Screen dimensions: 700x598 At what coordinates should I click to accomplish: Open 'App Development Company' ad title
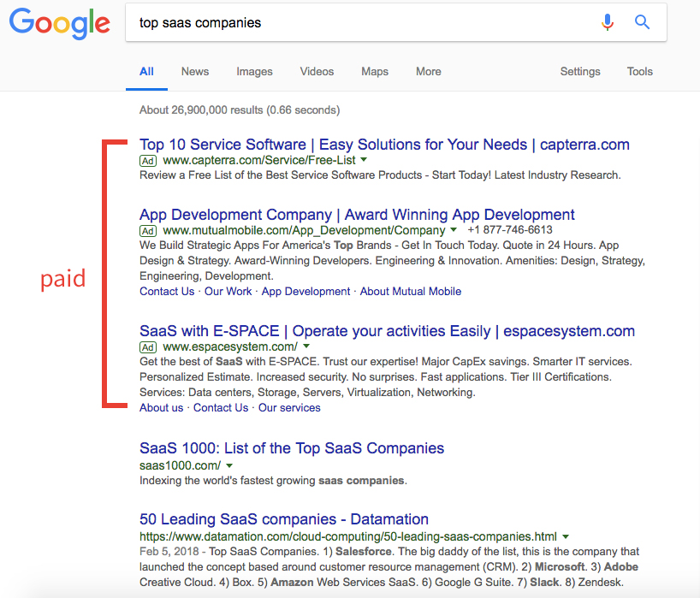pos(357,215)
